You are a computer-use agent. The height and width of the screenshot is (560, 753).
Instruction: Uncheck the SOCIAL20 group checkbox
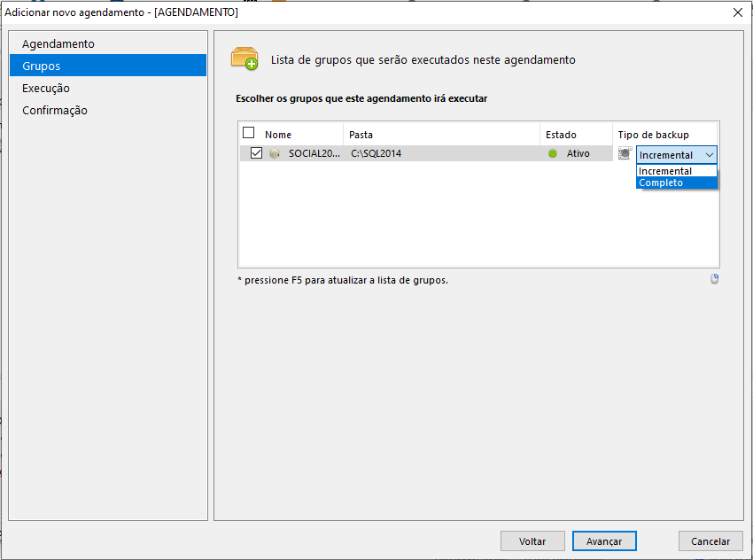[x=256, y=153]
